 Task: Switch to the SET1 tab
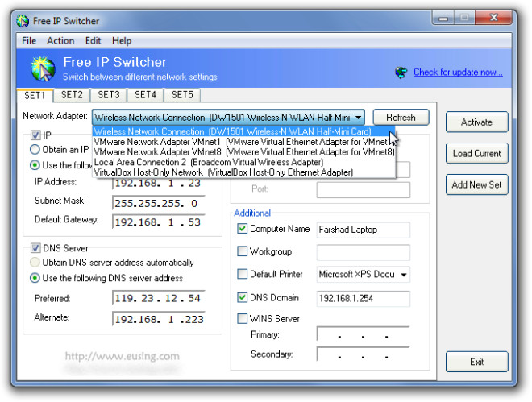click(x=35, y=95)
